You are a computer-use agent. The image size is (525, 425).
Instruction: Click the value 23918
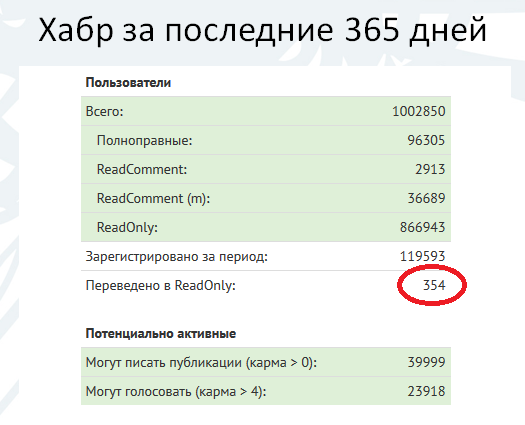pyautogui.click(x=426, y=391)
